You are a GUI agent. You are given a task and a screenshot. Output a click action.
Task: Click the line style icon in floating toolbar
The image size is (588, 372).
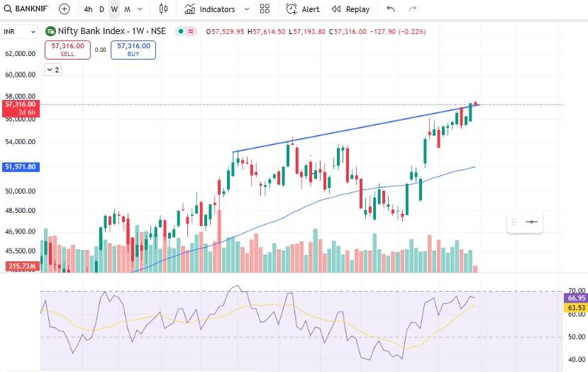click(531, 221)
